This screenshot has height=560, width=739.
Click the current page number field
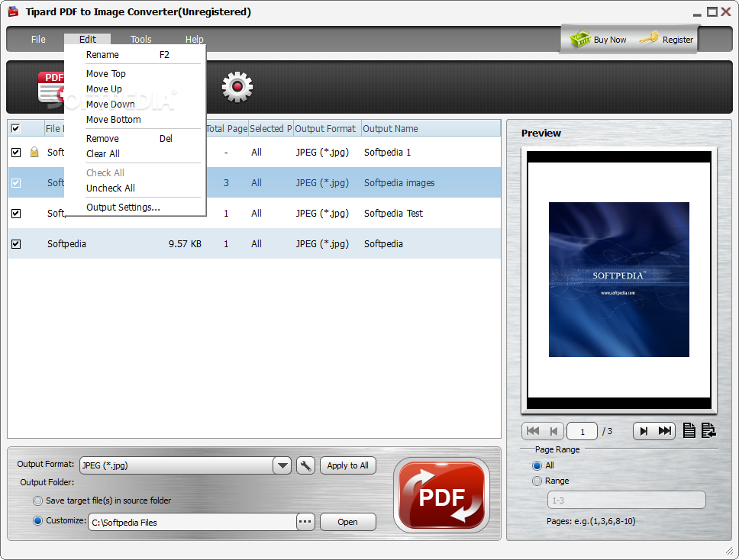(x=582, y=431)
